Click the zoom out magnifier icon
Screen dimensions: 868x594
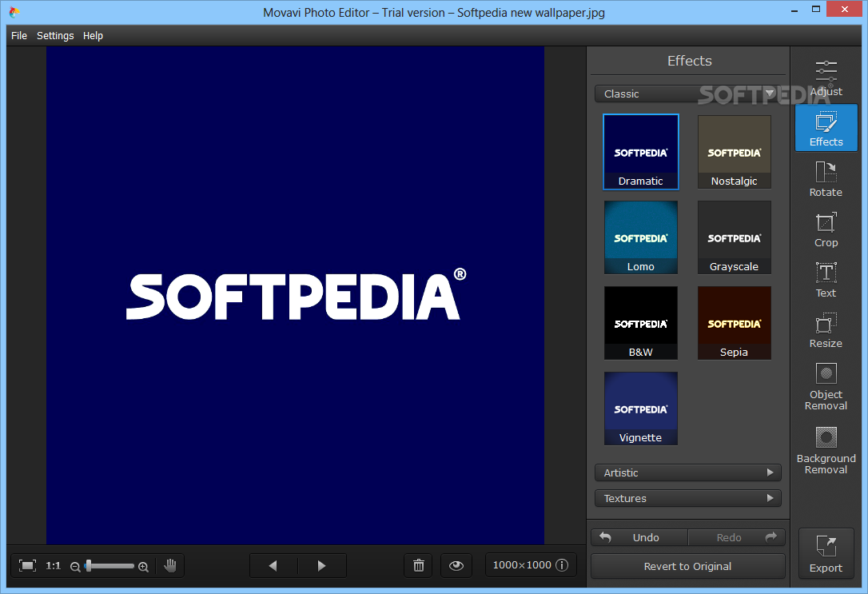click(75, 567)
